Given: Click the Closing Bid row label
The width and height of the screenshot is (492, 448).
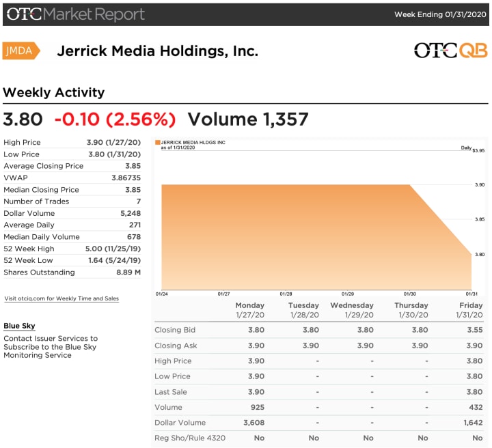Looking at the screenshot, I should click(x=175, y=330).
